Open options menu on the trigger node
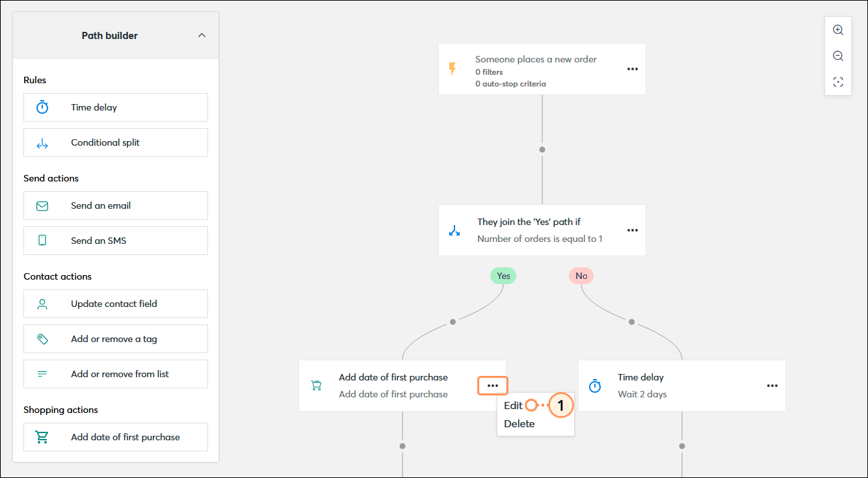This screenshot has width=868, height=478. 632,68
